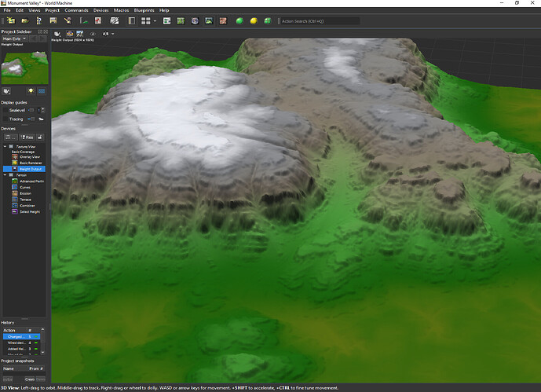Click the checkered pattern toolbar icon
Screen dimensions: 541x392
click(114, 20)
